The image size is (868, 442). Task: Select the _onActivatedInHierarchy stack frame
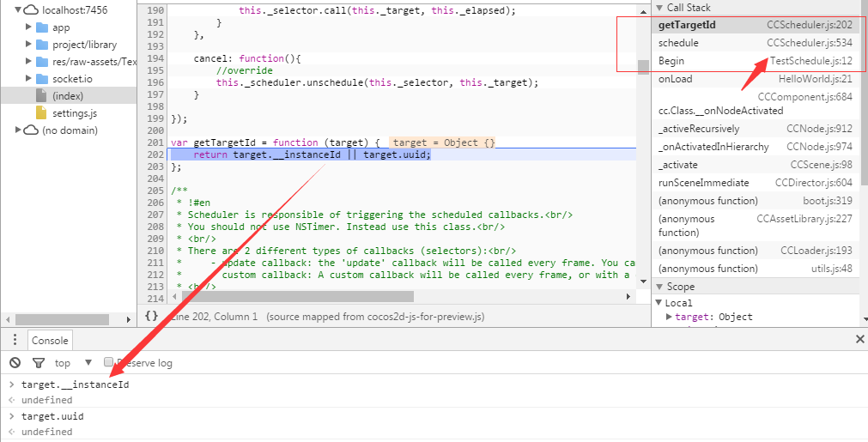pyautogui.click(x=756, y=147)
